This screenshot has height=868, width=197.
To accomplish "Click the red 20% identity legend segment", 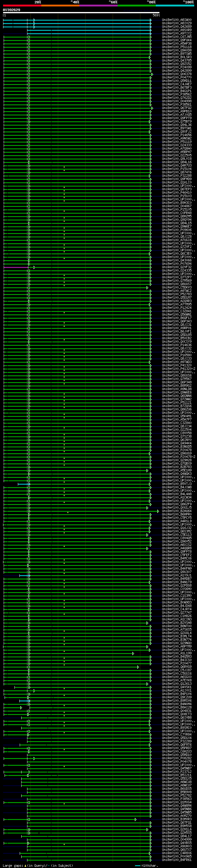I will pyautogui.click(x=22, y=6).
